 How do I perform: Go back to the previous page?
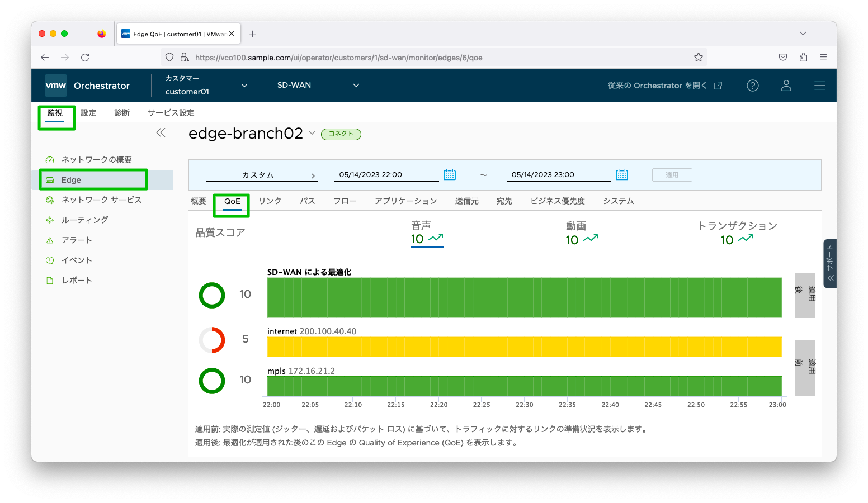coord(45,57)
